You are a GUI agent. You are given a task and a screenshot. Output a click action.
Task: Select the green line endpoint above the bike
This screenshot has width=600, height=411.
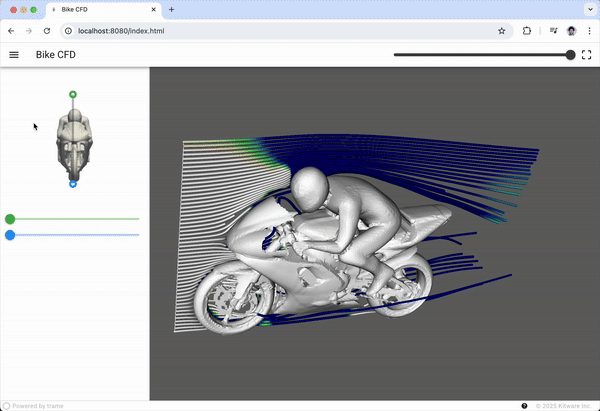click(73, 94)
